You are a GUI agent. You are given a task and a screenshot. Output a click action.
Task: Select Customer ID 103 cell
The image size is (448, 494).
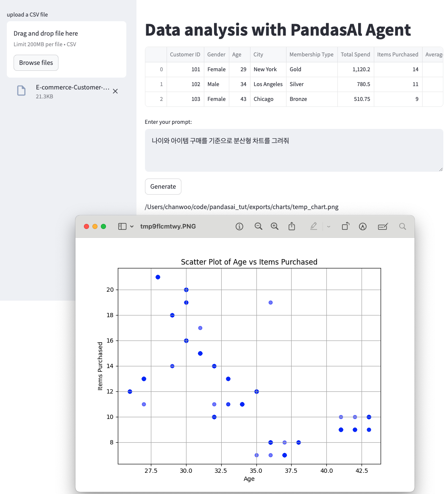point(185,99)
